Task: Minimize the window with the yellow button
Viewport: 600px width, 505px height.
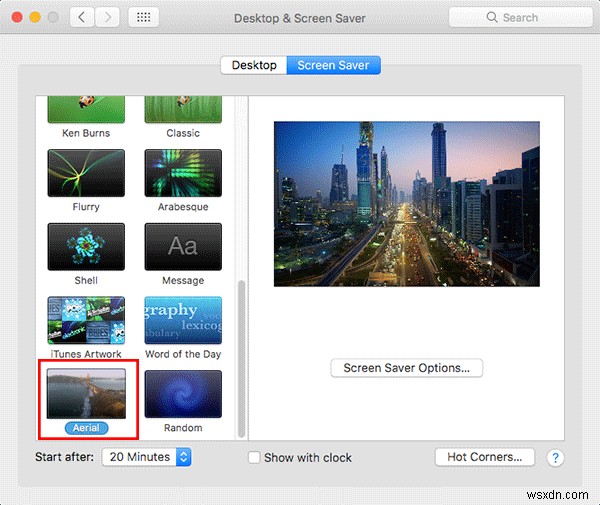Action: click(35, 17)
